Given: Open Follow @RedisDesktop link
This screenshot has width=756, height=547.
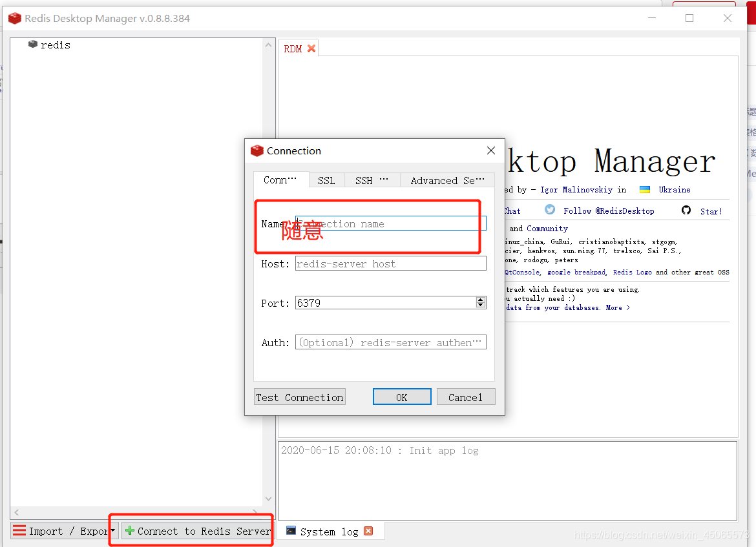Looking at the screenshot, I should point(609,211).
